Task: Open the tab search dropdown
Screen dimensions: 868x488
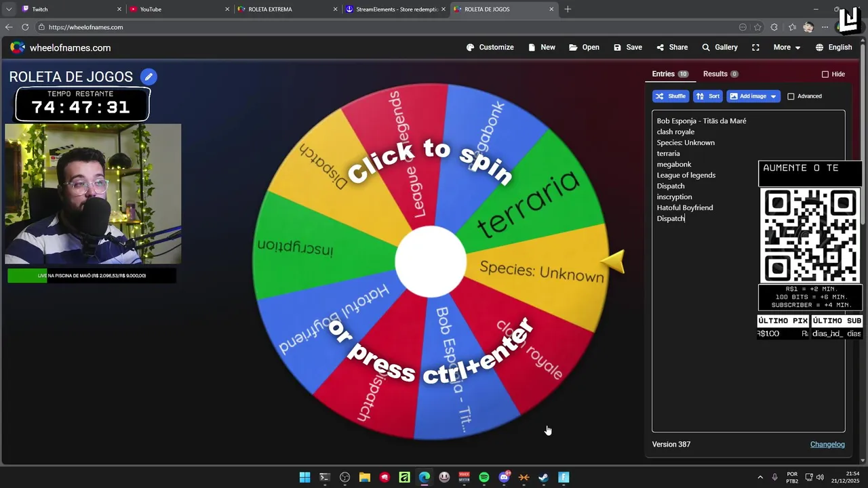Action: click(x=8, y=9)
